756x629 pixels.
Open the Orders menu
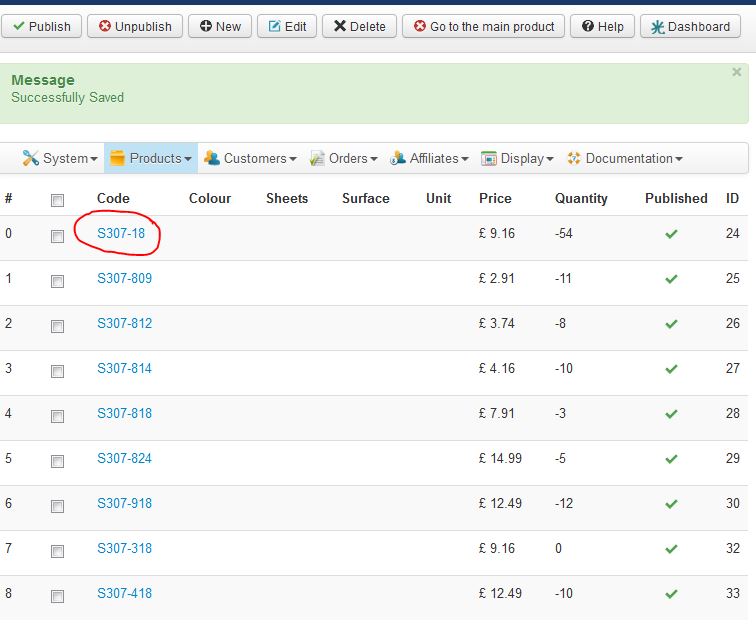pos(343,158)
